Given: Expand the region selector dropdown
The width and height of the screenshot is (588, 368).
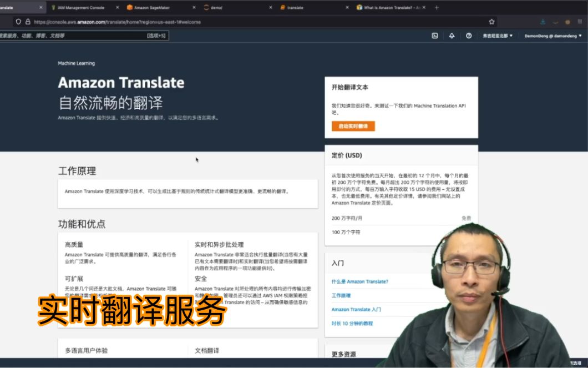Looking at the screenshot, I should [498, 36].
